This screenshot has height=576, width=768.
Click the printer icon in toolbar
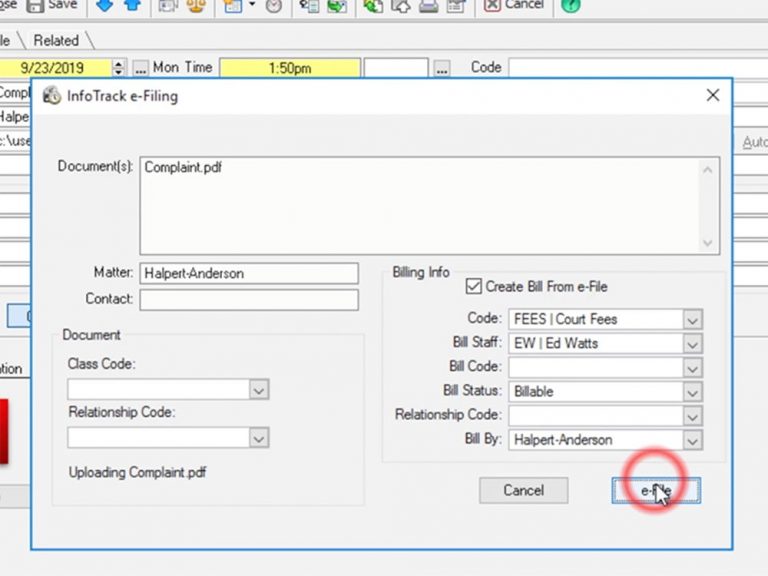[x=428, y=6]
